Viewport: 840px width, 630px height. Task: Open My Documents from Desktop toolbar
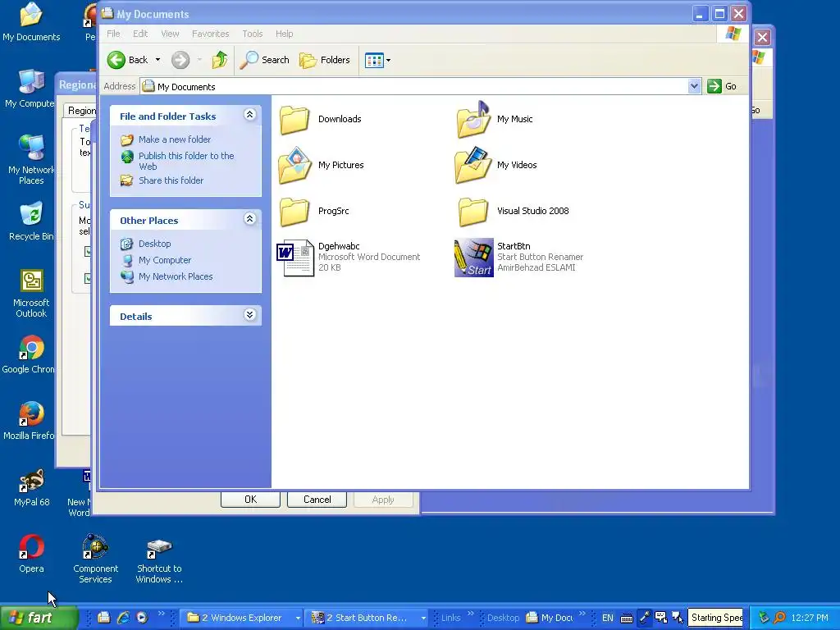pos(549,618)
